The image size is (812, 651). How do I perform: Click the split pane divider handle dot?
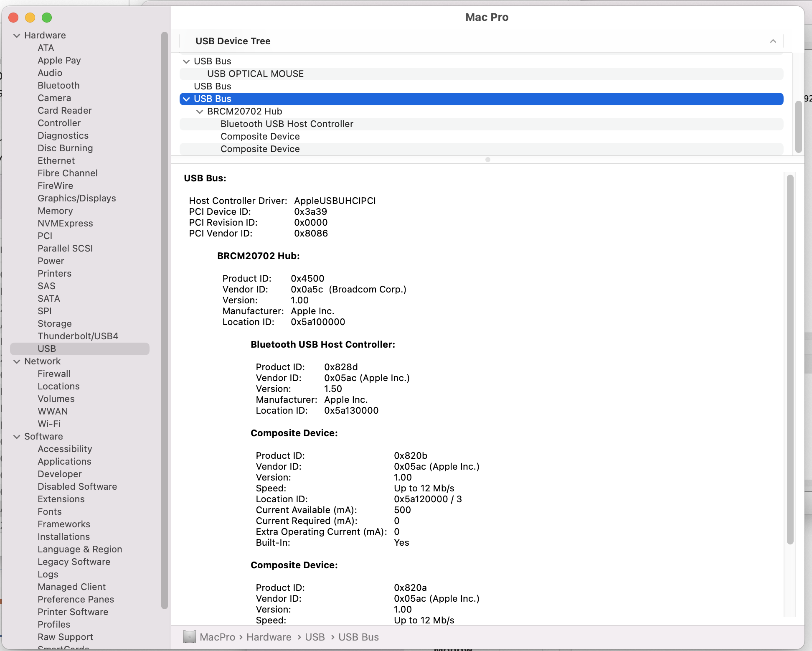[487, 160]
